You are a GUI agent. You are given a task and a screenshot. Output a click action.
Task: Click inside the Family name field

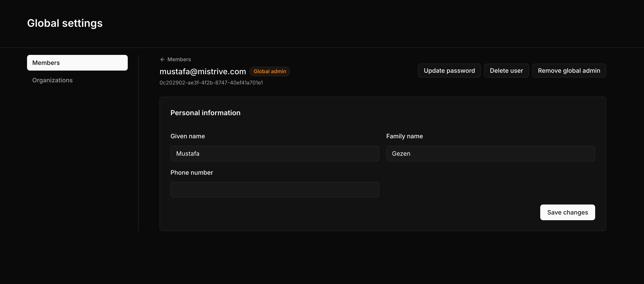pos(490,153)
